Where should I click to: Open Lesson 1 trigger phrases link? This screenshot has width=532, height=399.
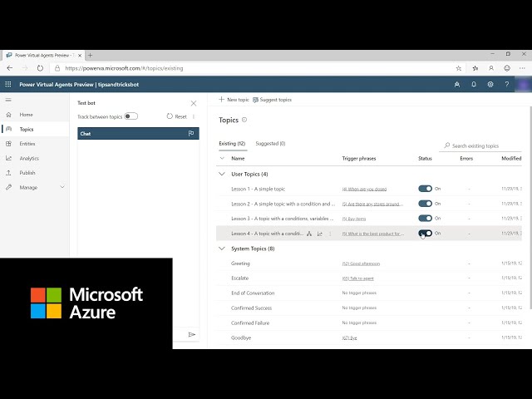364,190
